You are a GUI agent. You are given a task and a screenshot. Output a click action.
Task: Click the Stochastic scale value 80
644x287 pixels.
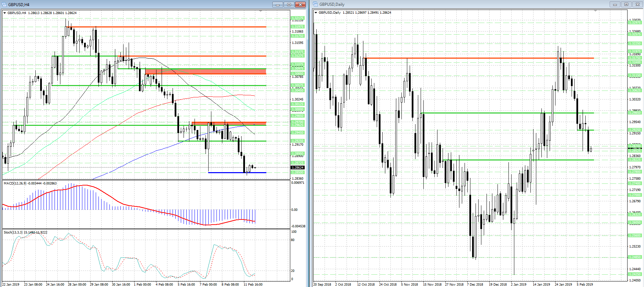point(293,240)
